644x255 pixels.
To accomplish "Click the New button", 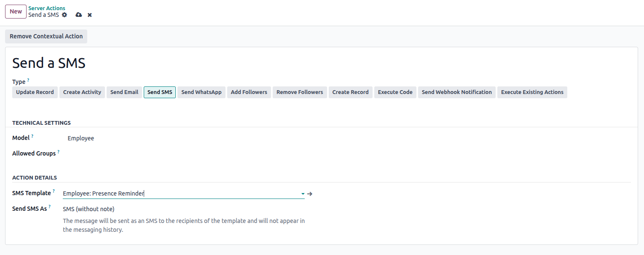I will click(16, 11).
